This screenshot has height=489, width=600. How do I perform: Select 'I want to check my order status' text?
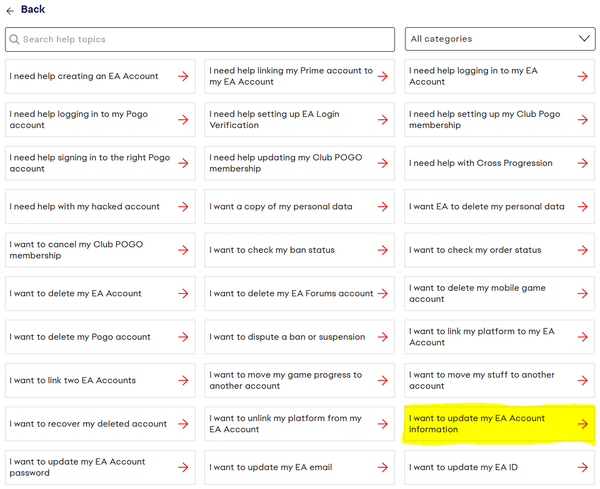click(x=475, y=250)
